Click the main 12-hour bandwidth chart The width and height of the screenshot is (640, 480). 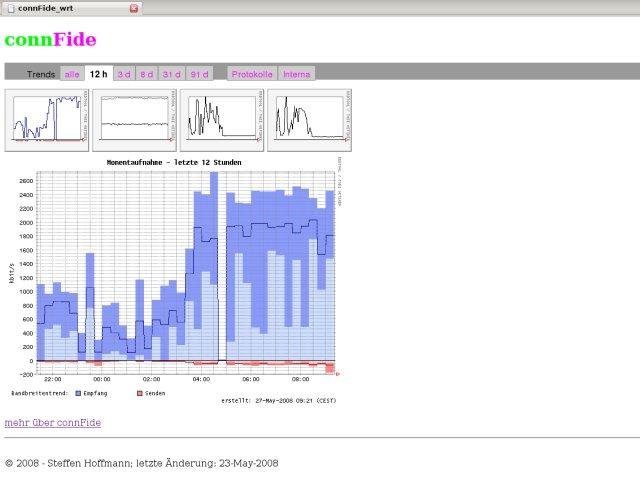186,273
